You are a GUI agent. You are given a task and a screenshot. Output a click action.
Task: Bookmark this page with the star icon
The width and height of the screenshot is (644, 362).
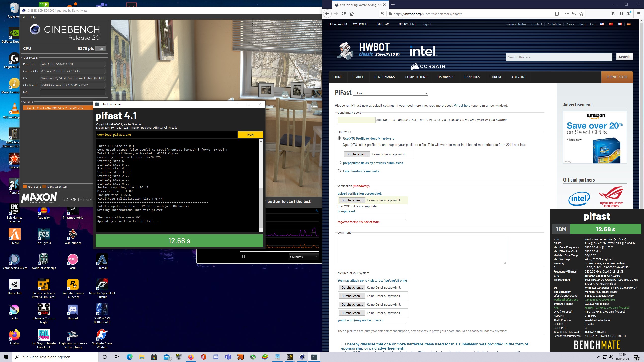pos(581,14)
